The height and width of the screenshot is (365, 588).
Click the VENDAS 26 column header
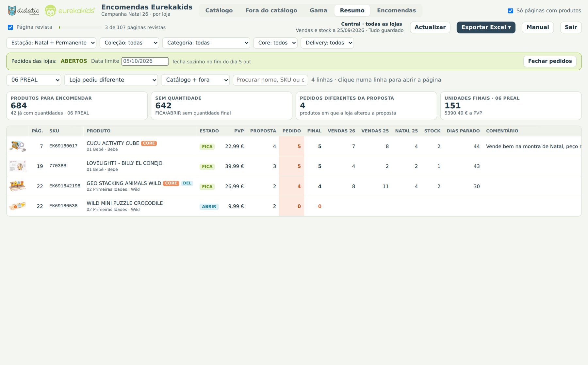pyautogui.click(x=341, y=131)
